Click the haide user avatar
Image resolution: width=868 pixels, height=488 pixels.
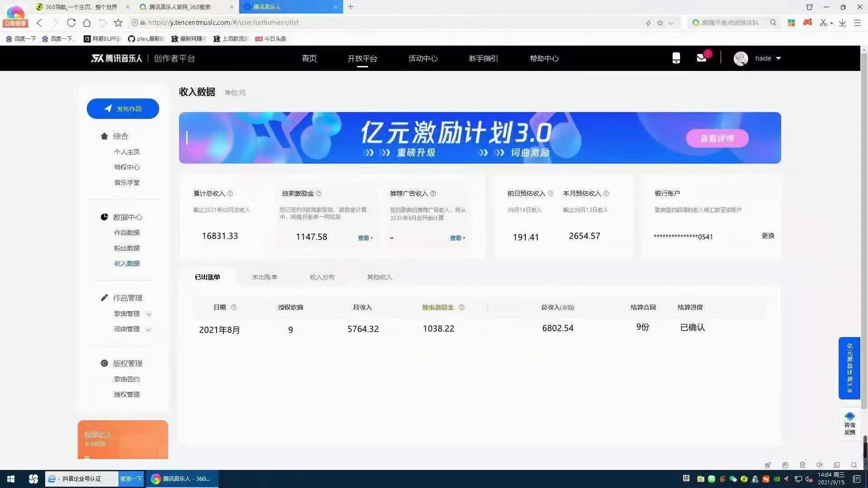click(x=741, y=58)
